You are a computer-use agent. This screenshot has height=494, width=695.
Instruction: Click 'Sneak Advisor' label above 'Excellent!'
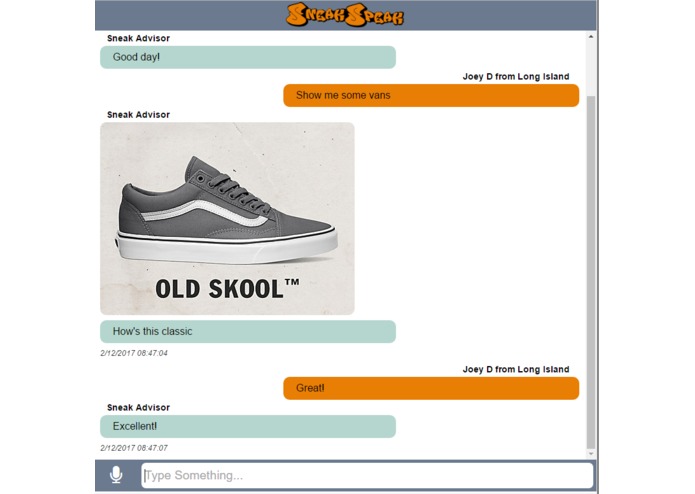(138, 407)
